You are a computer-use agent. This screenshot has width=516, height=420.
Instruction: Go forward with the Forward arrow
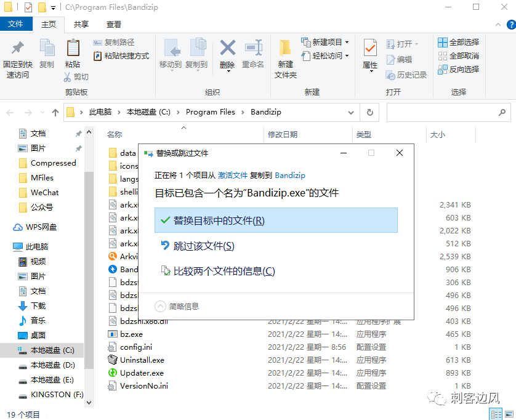tap(28, 113)
